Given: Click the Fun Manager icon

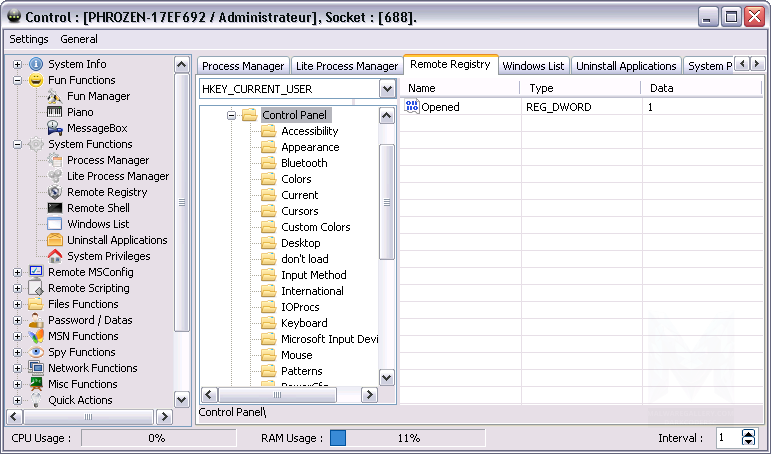Looking at the screenshot, I should pos(55,96).
